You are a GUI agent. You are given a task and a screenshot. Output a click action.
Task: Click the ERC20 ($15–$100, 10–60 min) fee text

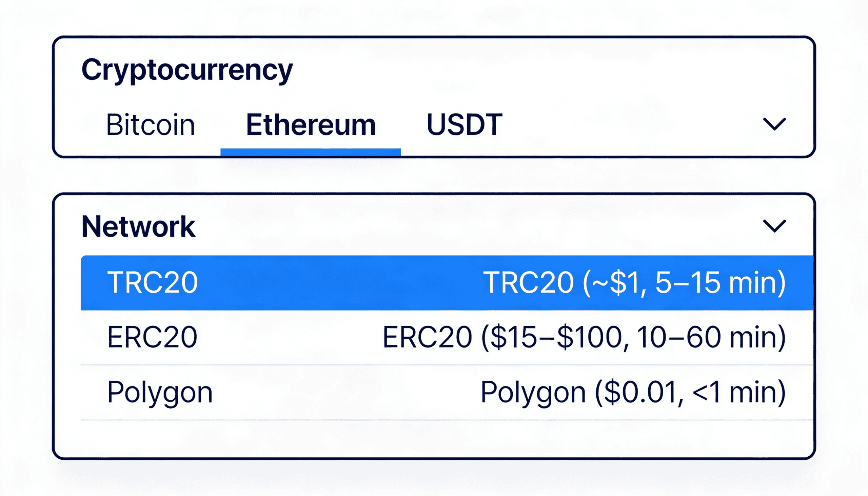[584, 337]
